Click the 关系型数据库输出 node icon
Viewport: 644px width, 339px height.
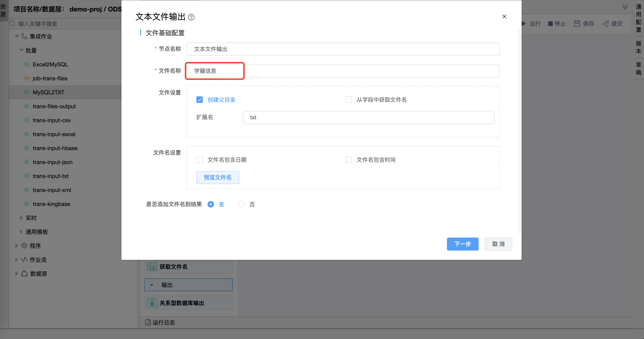(x=152, y=303)
